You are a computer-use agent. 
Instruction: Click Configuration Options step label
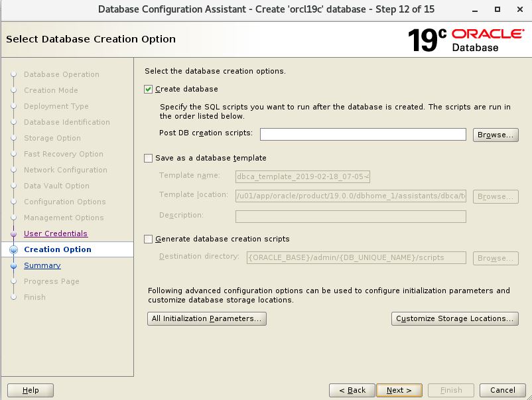(65, 202)
